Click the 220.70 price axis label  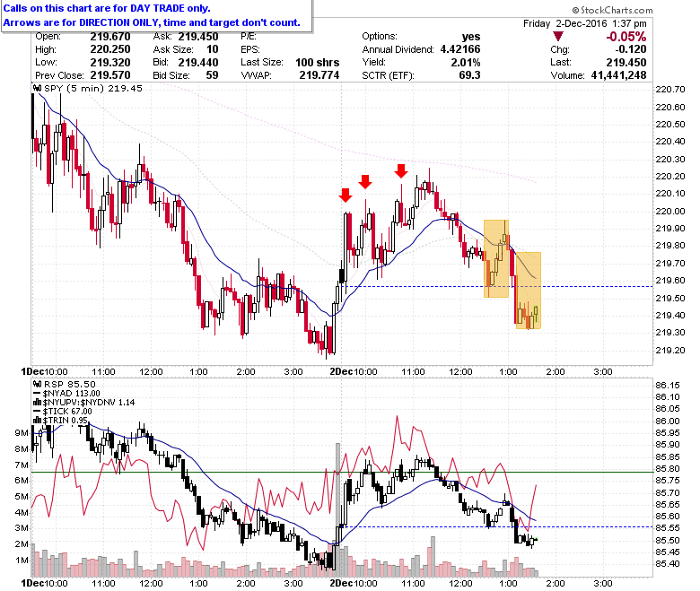pos(670,90)
